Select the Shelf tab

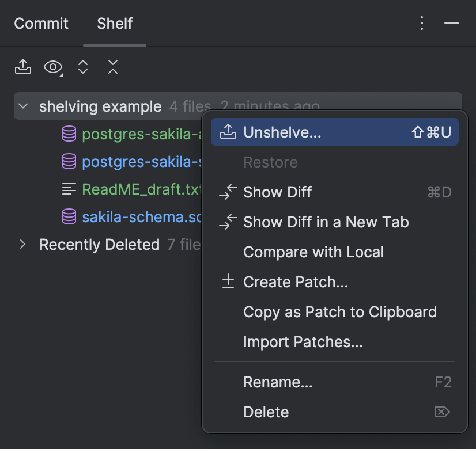[x=115, y=24]
